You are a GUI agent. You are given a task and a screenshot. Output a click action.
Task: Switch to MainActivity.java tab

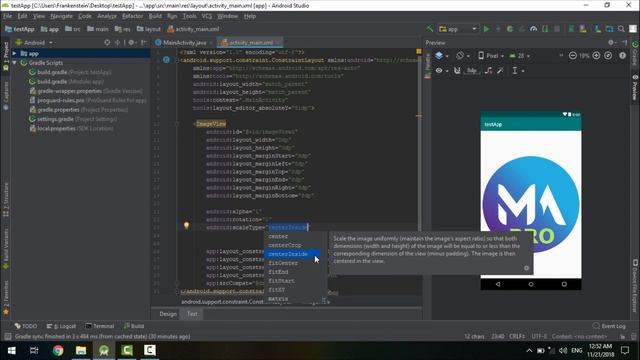click(x=184, y=42)
